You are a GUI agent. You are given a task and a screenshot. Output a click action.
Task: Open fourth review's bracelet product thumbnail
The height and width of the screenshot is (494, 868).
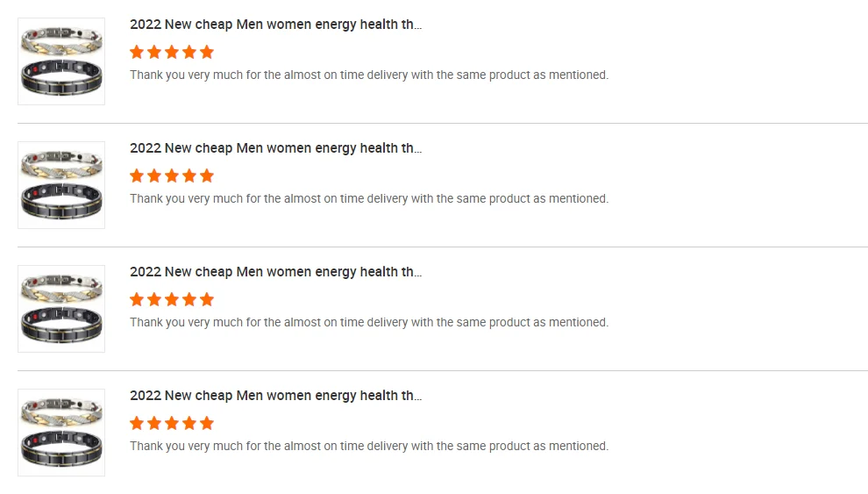[61, 433]
